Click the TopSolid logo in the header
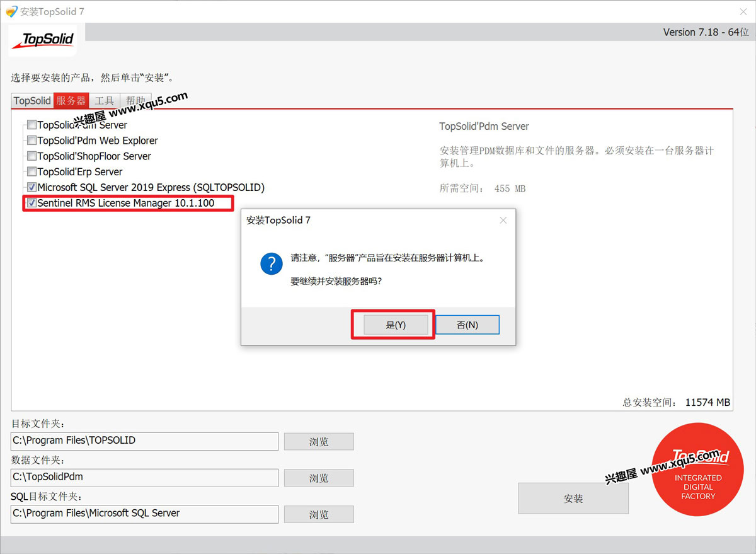 click(43, 40)
